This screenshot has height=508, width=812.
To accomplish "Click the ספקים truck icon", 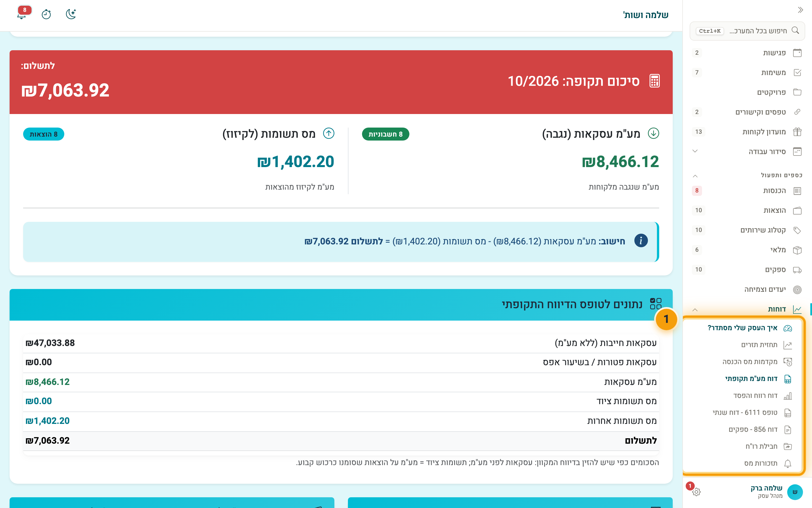I will (x=797, y=270).
